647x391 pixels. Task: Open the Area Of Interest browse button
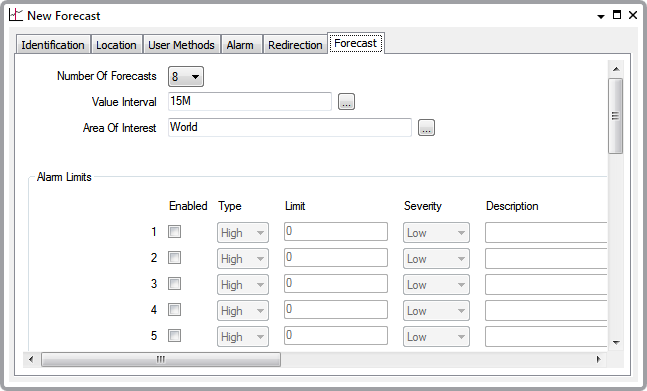point(426,127)
